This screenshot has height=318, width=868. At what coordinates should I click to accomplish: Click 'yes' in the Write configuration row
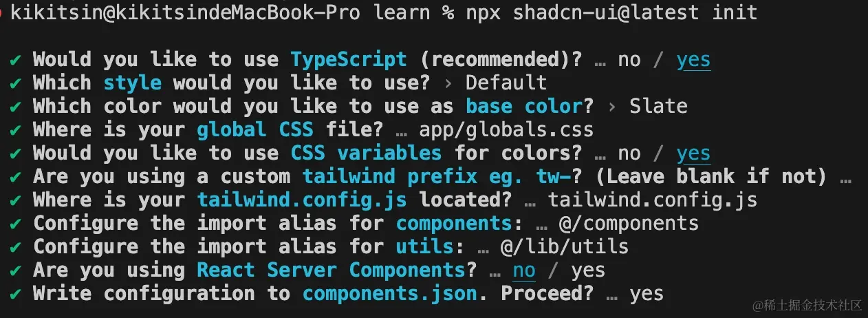647,294
